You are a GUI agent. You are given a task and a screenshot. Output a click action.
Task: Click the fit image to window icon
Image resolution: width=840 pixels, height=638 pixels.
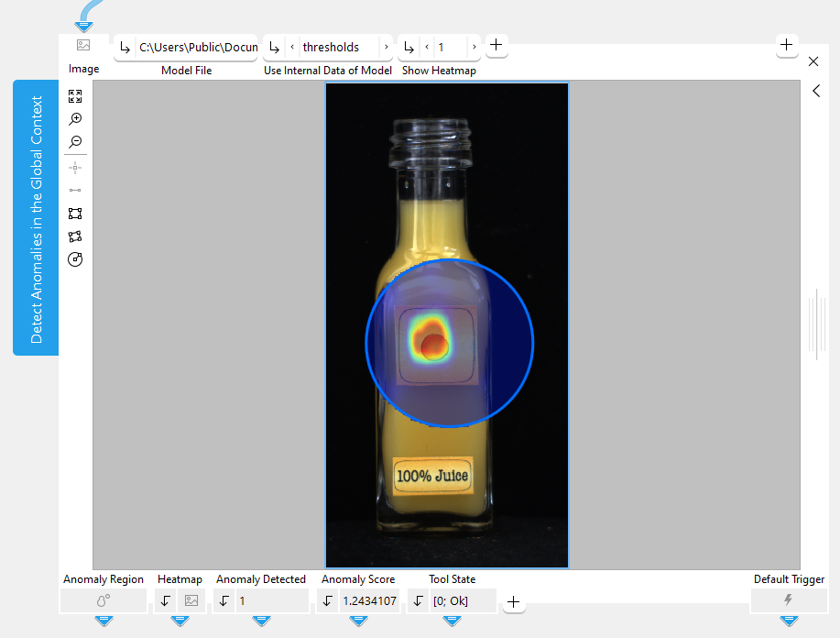[75, 96]
